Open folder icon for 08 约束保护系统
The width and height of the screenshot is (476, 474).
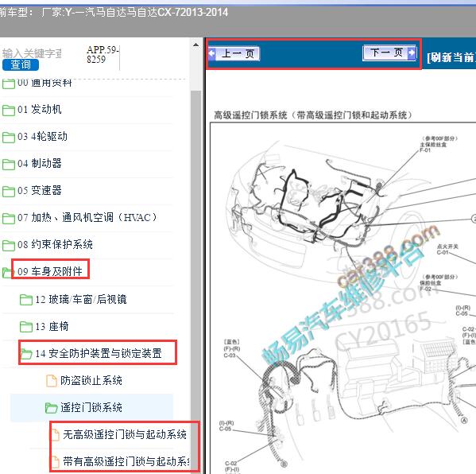[x=9, y=245]
